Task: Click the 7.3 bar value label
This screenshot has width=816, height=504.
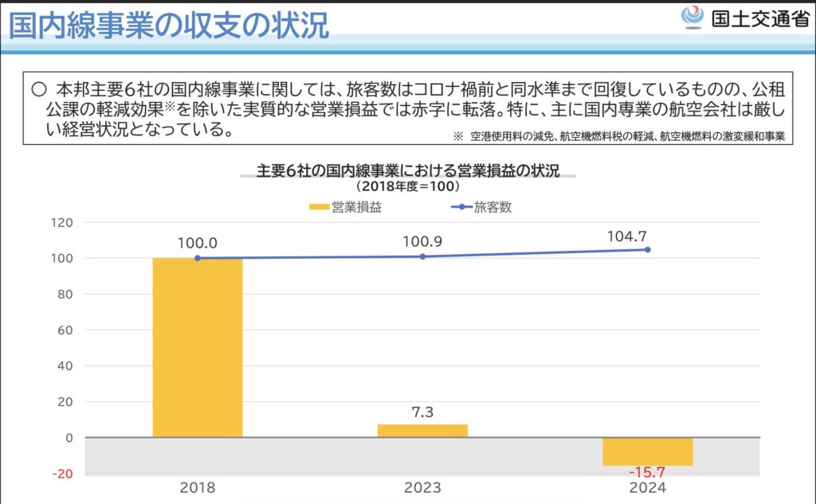Action: 422,411
